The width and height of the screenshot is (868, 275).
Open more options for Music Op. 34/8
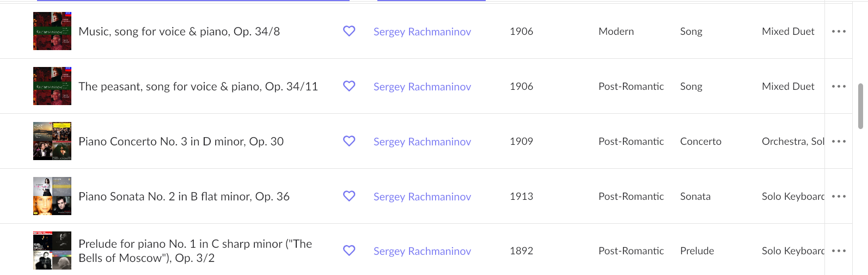(x=839, y=32)
